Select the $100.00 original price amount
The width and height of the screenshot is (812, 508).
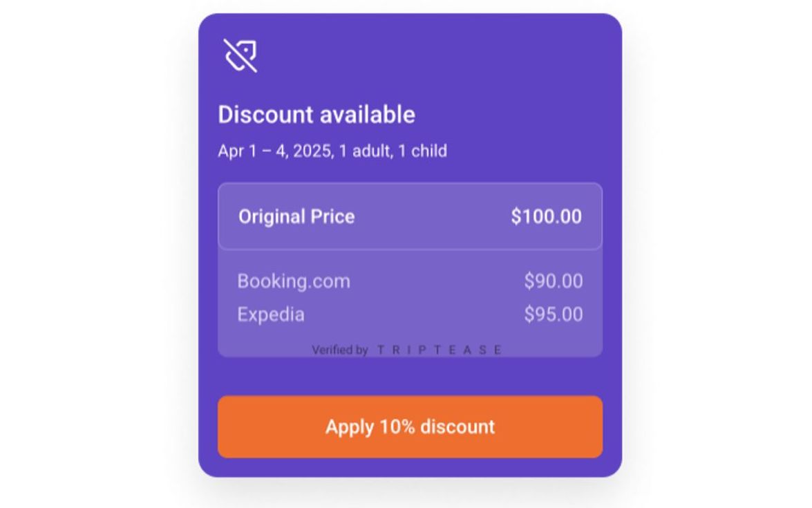coord(546,216)
